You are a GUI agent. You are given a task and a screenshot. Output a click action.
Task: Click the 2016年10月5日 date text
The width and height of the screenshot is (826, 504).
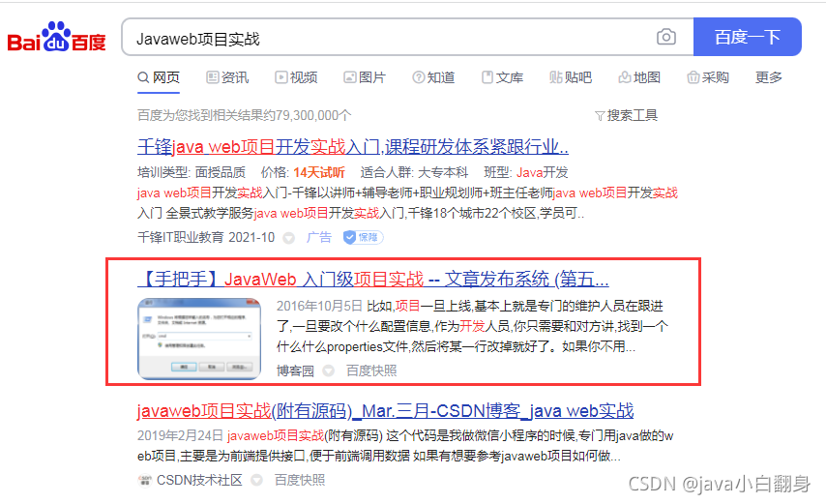[320, 306]
